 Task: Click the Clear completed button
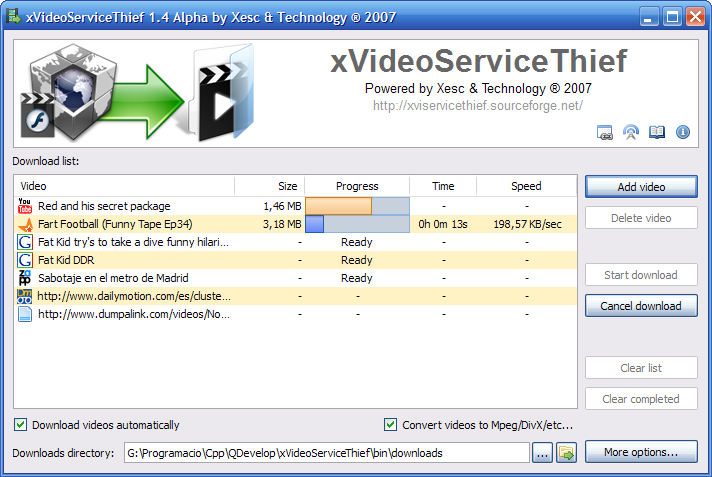click(x=641, y=398)
